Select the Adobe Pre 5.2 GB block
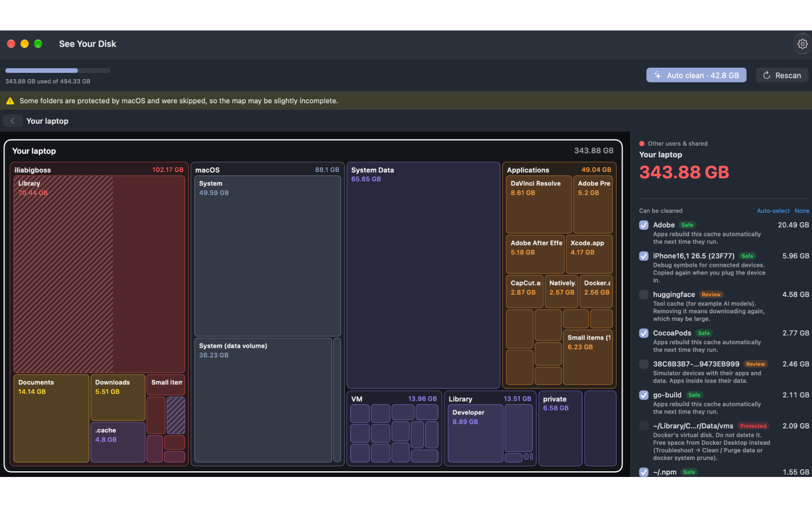This screenshot has width=812, height=508. pos(593,205)
